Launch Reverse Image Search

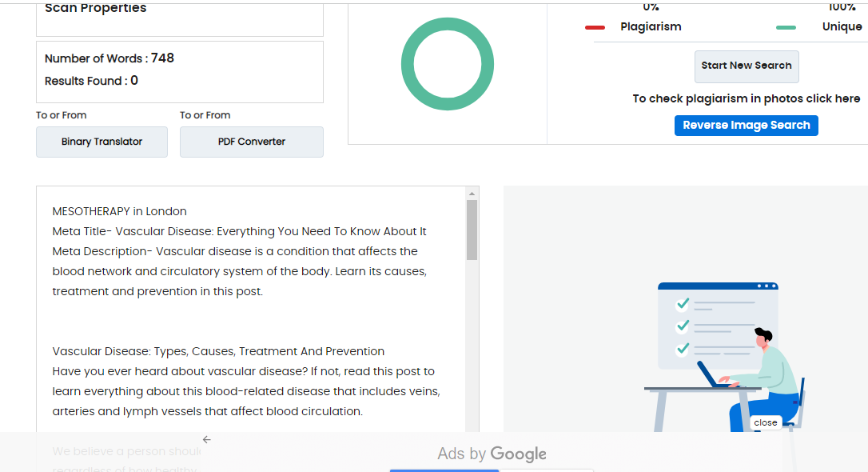click(x=746, y=126)
